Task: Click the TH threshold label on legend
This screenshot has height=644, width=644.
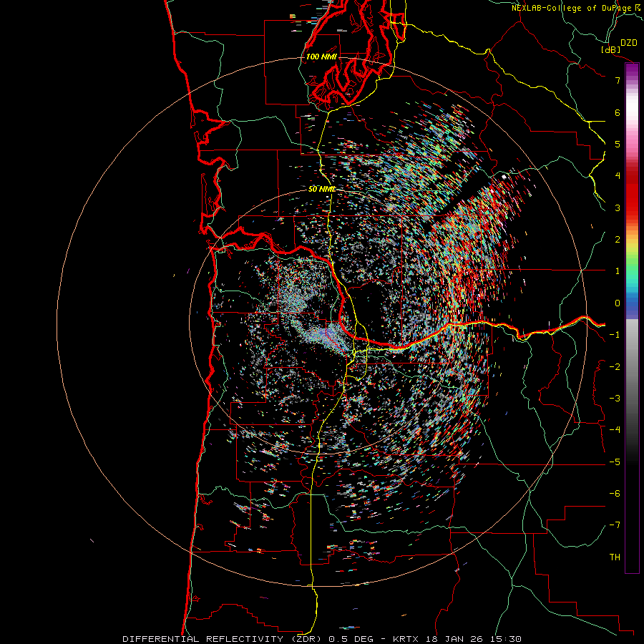Action: pos(615,557)
